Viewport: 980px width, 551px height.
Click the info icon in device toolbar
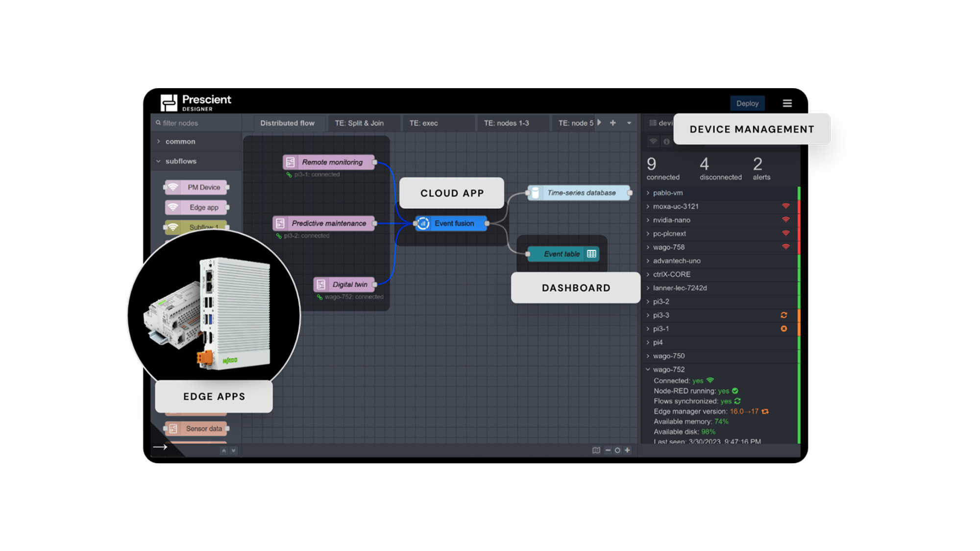pyautogui.click(x=666, y=142)
